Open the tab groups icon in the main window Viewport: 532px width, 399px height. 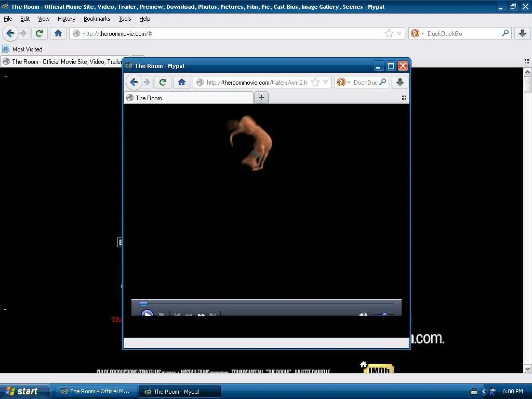[x=527, y=61]
